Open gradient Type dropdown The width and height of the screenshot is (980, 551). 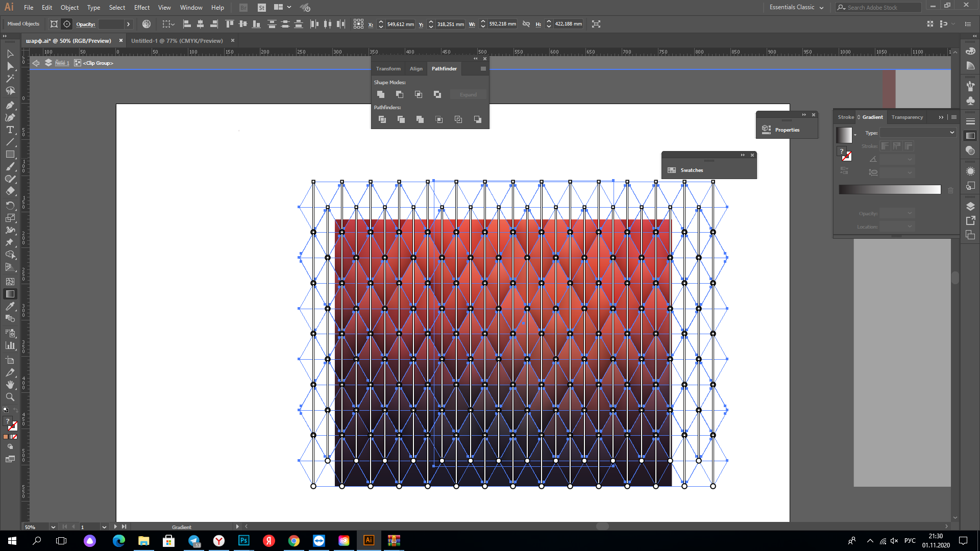(x=918, y=133)
